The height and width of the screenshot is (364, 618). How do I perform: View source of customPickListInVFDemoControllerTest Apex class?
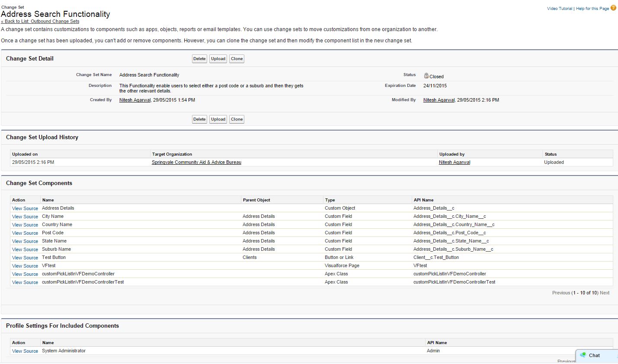25,282
